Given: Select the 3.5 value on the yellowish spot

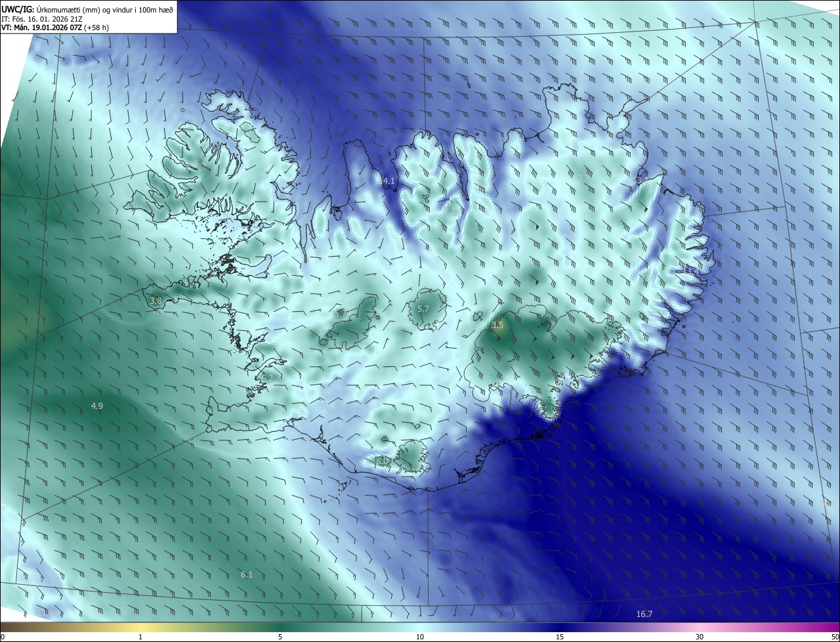Looking at the screenshot, I should pyautogui.click(x=497, y=325).
